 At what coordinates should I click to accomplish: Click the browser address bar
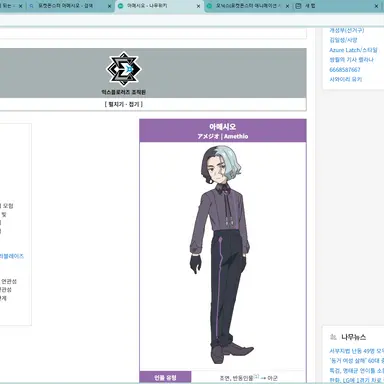click(x=192, y=20)
